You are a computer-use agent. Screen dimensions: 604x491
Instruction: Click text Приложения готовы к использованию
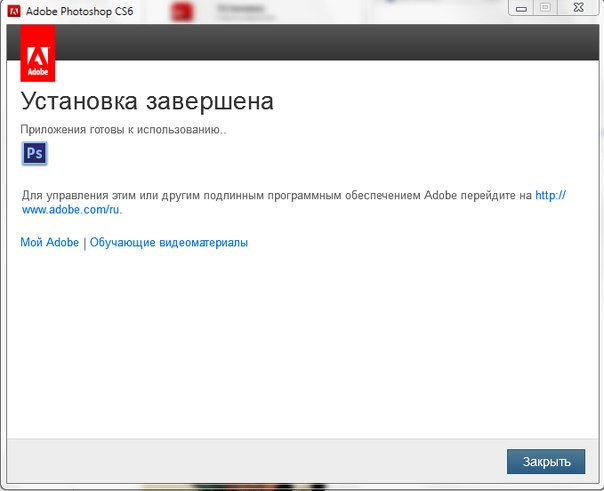click(123, 130)
